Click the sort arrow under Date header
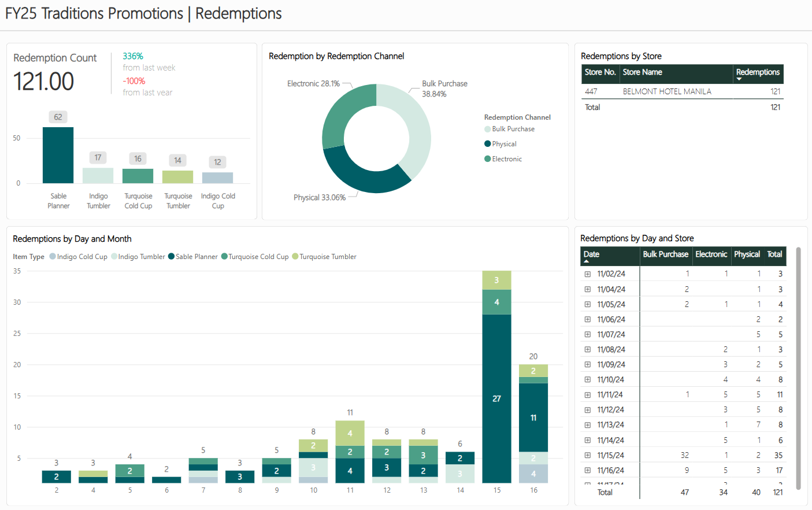The width and height of the screenshot is (812, 510). pyautogui.click(x=587, y=261)
